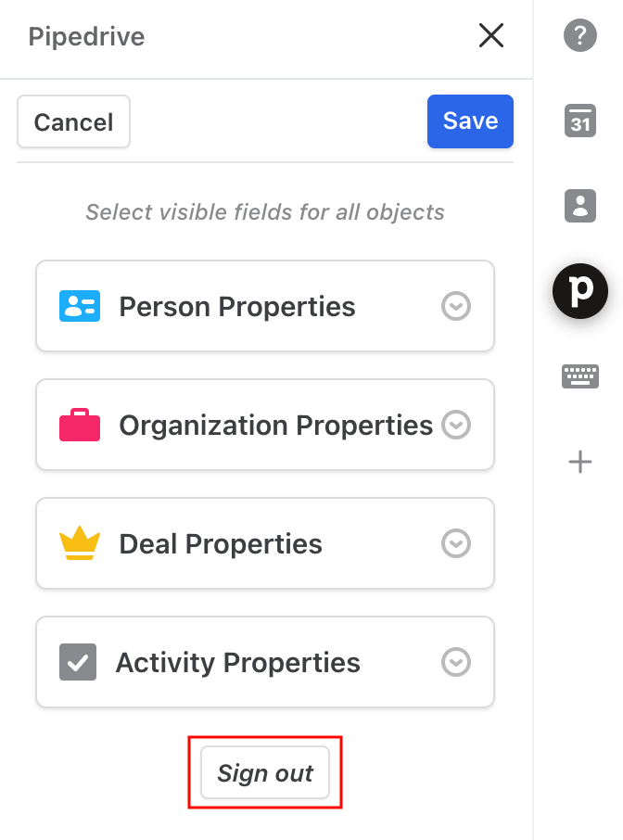
Task: Open the Google Calendar side panel icon
Action: (x=580, y=121)
